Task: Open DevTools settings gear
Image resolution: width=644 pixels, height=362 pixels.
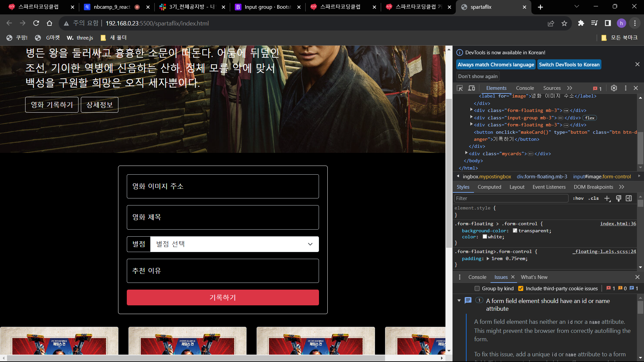Action: 614,88
